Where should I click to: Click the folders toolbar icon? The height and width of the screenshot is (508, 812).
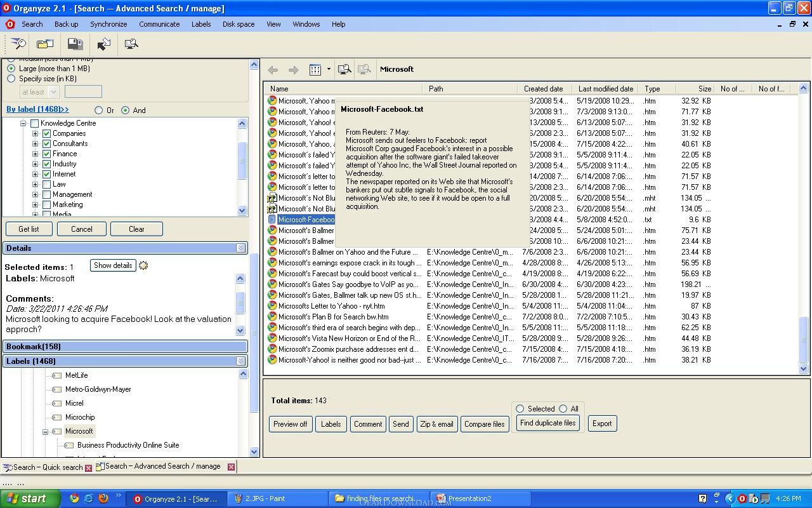(45, 44)
